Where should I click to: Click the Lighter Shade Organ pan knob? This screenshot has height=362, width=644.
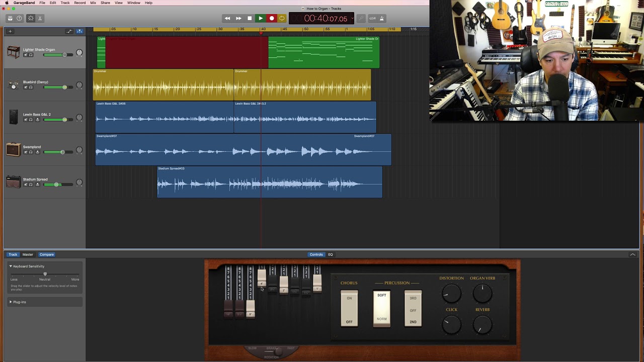[x=79, y=53]
